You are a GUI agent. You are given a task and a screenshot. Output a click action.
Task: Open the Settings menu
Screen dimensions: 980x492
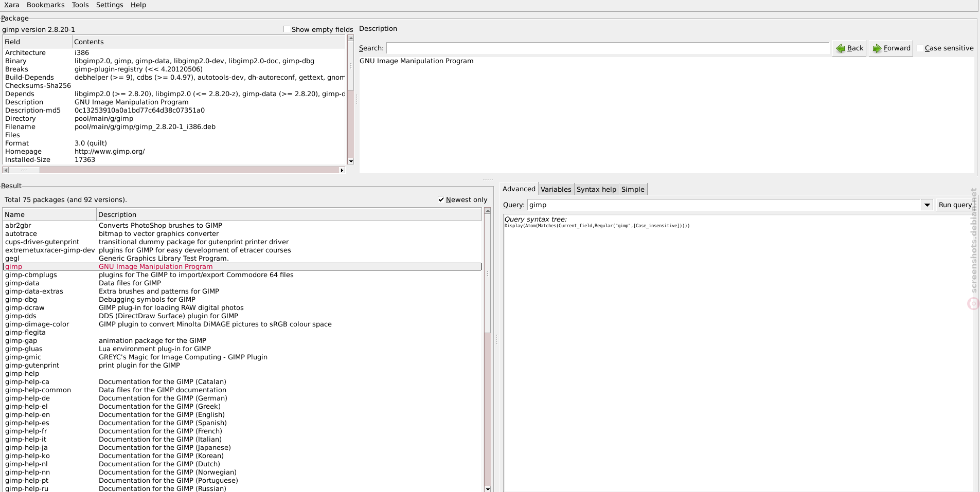coord(110,5)
